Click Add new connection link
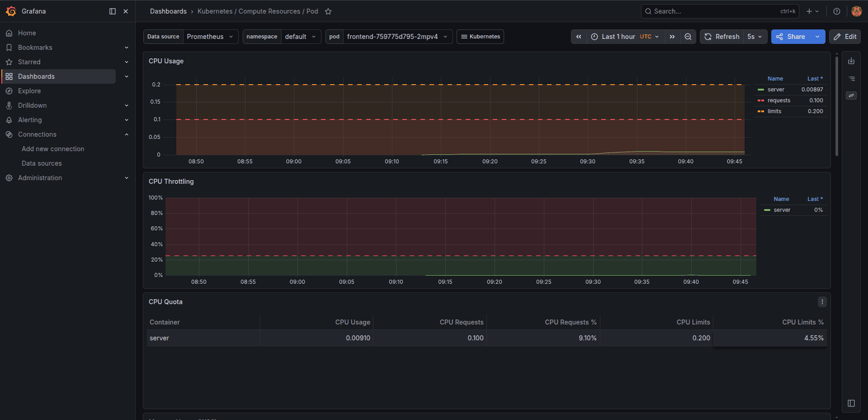 [53, 149]
